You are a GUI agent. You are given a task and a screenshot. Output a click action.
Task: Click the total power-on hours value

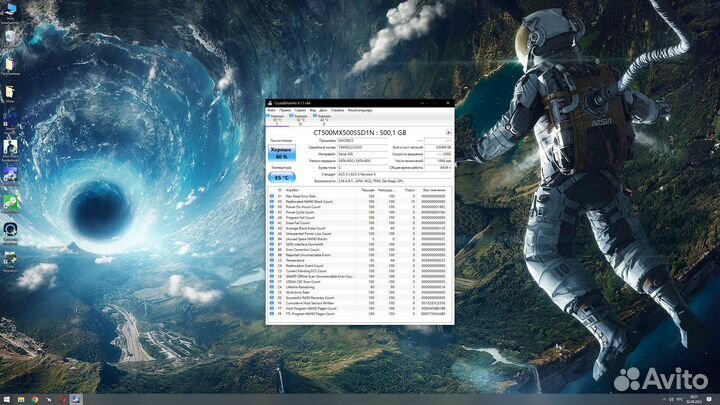click(x=438, y=168)
